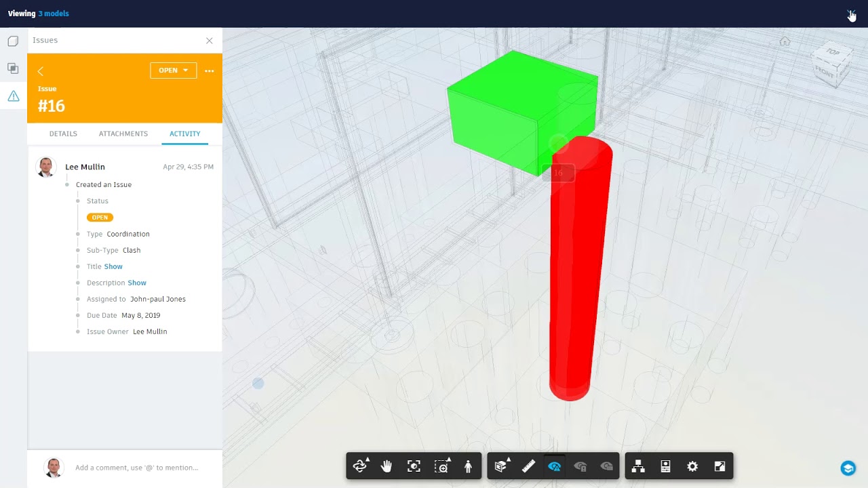Viewport: 868px width, 488px height.
Task: Open the issue status OPEN dropdown
Action: [174, 70]
